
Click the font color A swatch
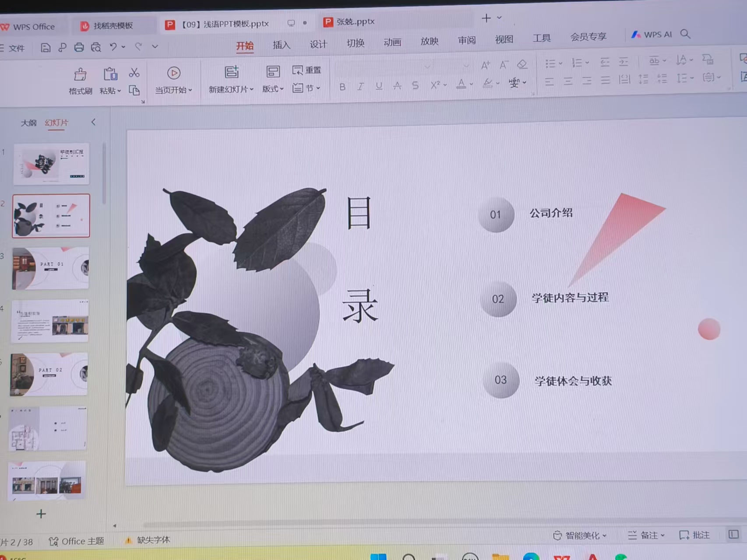pos(461,84)
